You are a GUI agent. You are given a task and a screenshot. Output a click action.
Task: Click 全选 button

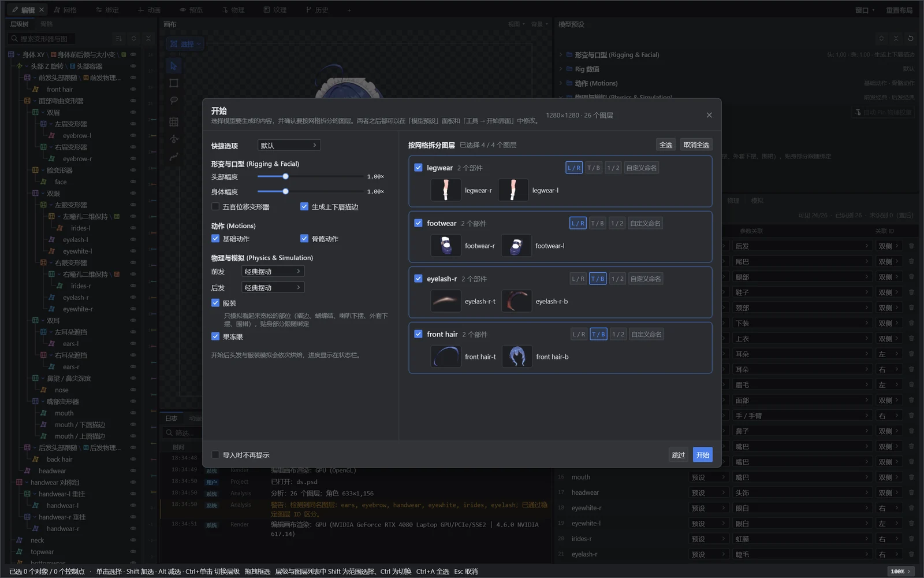(x=666, y=145)
